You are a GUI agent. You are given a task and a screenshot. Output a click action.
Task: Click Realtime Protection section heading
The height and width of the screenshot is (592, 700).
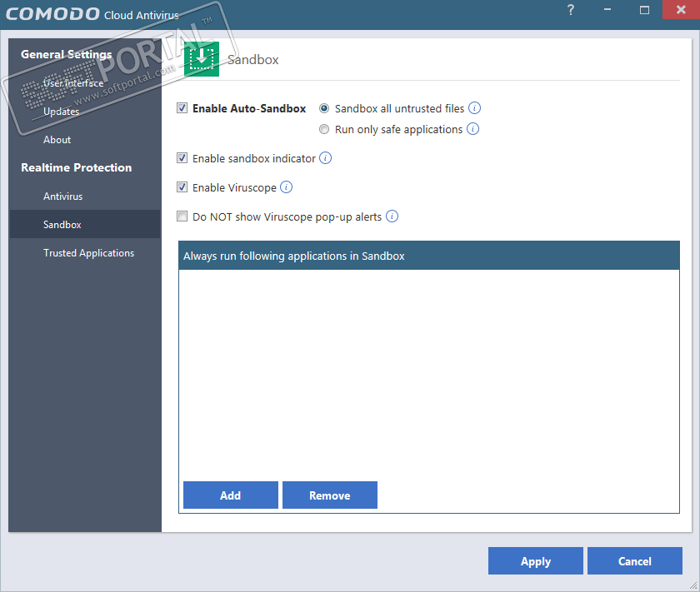77,167
